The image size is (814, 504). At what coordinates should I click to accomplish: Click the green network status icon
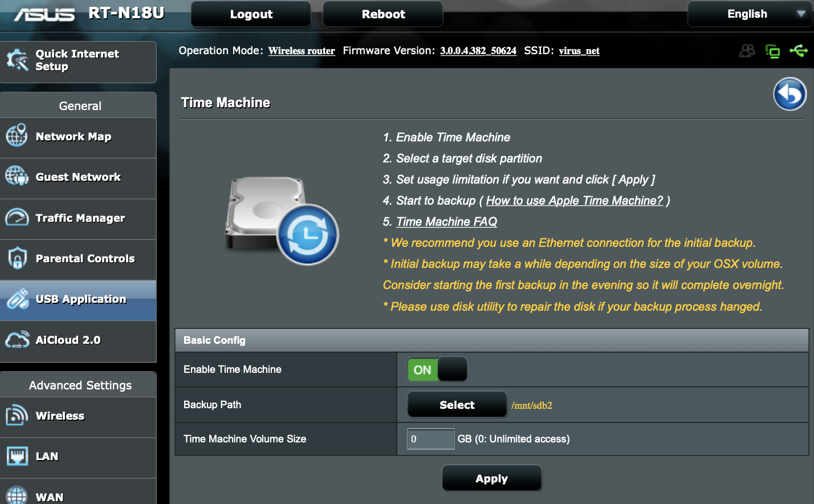coord(773,51)
